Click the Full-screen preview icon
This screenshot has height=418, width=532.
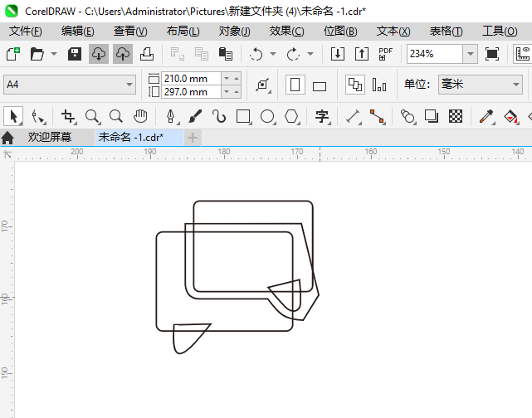(x=492, y=54)
